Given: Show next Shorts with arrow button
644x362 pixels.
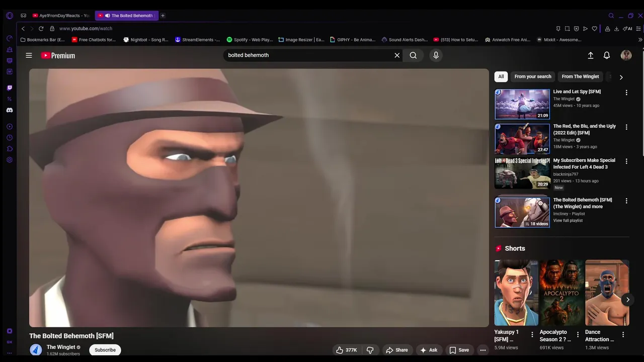Looking at the screenshot, I should 627,300.
